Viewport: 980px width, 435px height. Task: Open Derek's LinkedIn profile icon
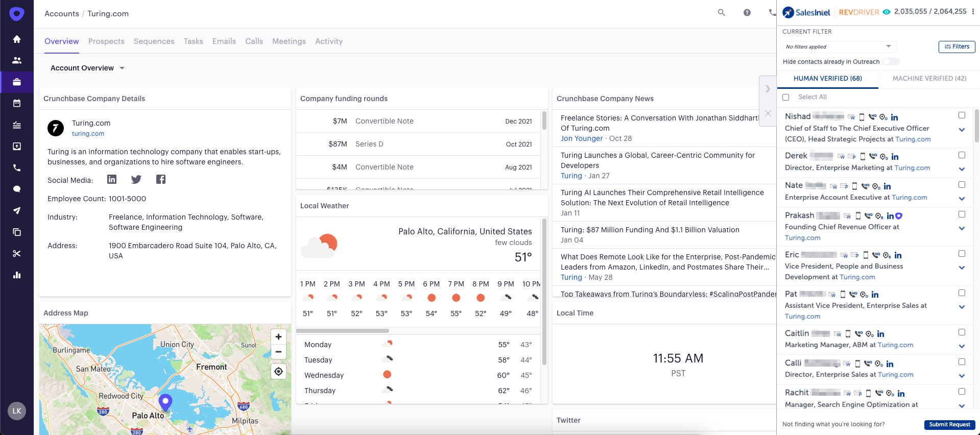pyautogui.click(x=895, y=157)
